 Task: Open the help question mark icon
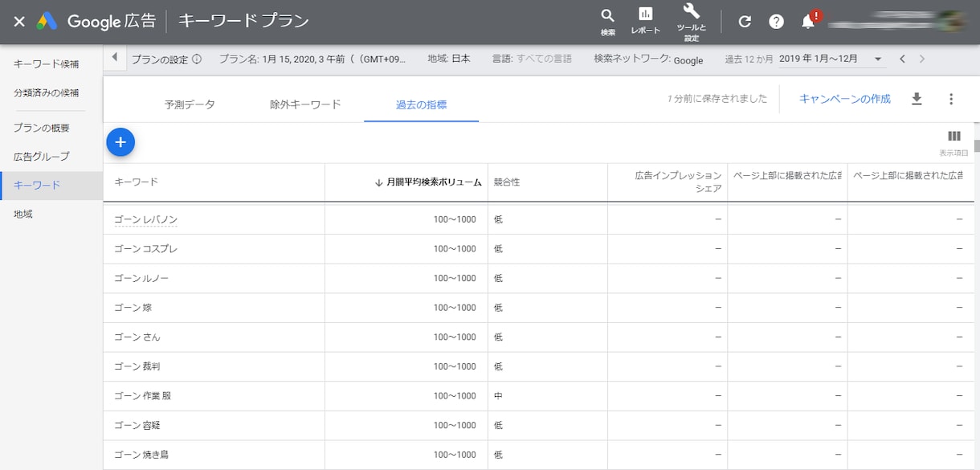click(x=776, y=22)
